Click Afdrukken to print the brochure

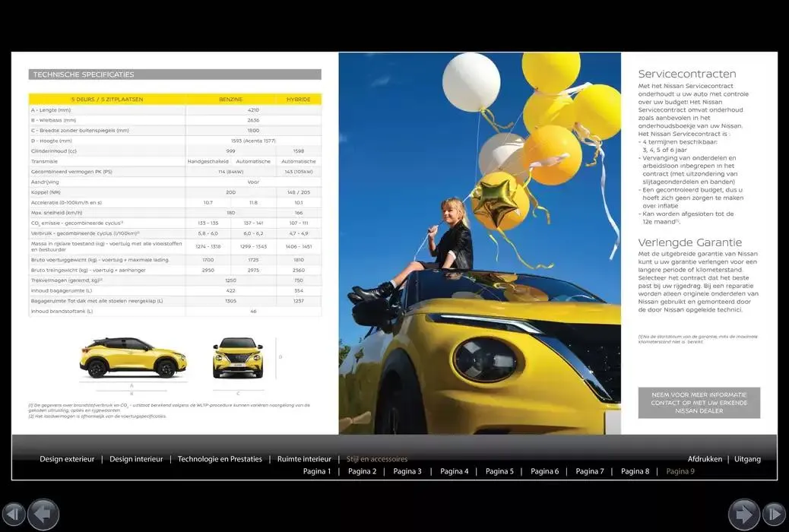tap(704, 459)
